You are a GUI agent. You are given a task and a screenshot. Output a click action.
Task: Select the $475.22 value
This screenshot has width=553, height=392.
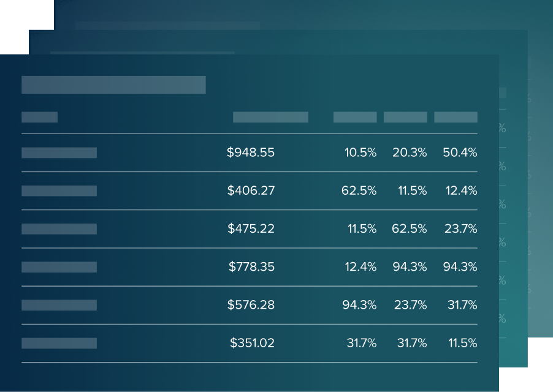(251, 228)
